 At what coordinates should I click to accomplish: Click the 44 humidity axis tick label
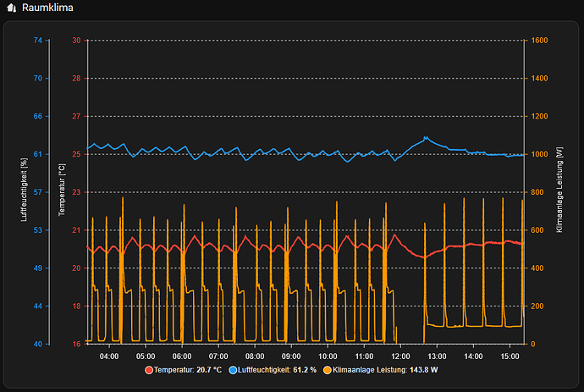pyautogui.click(x=38, y=306)
